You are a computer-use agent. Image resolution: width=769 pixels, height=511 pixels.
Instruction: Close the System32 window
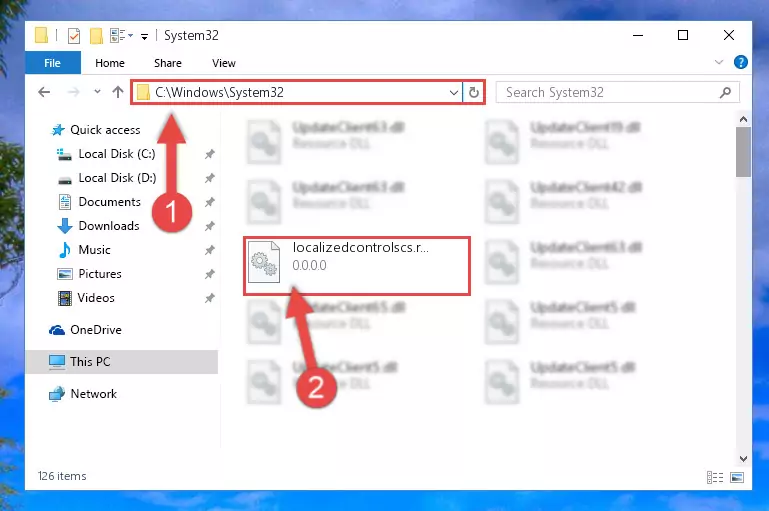(729, 35)
